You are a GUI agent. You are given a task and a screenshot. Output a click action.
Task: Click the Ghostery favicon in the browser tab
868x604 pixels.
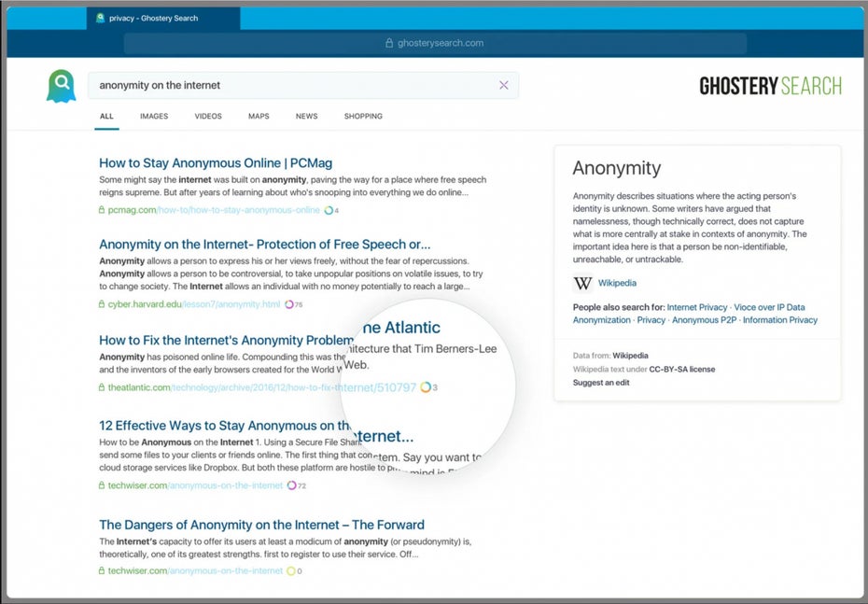point(100,18)
